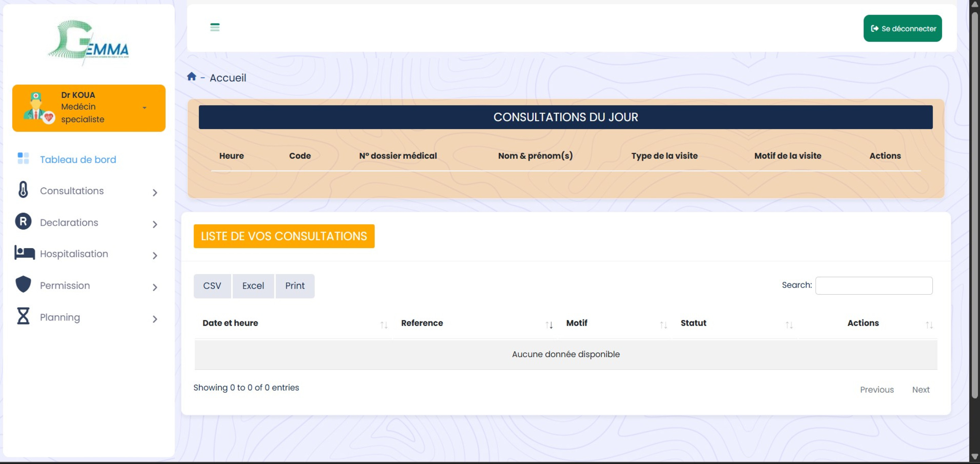Expand the Consultations submenu chevron
This screenshot has width=980, height=464.
155,193
